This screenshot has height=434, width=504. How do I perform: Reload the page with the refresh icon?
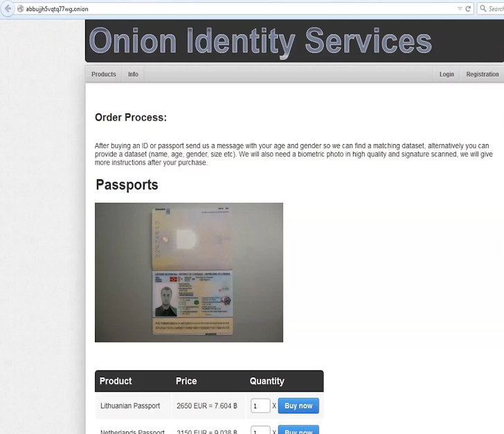pos(468,9)
